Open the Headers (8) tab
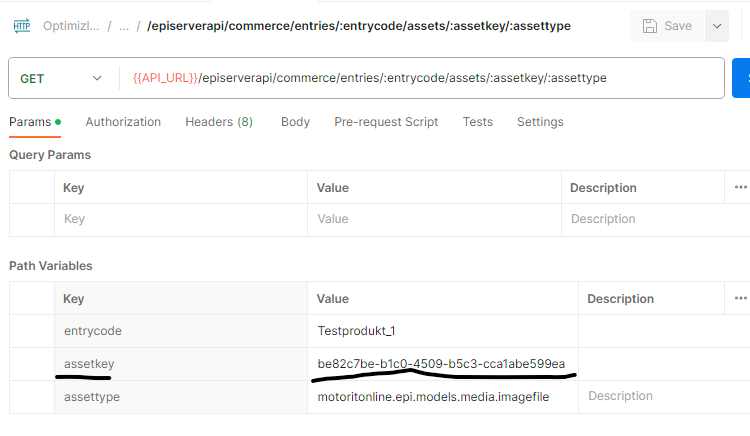Screen dimensions: 750x436 coord(219,122)
